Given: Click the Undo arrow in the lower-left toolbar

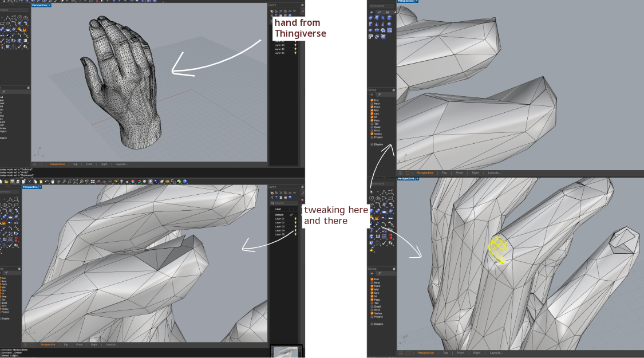Looking at the screenshot, I should 46,182.
